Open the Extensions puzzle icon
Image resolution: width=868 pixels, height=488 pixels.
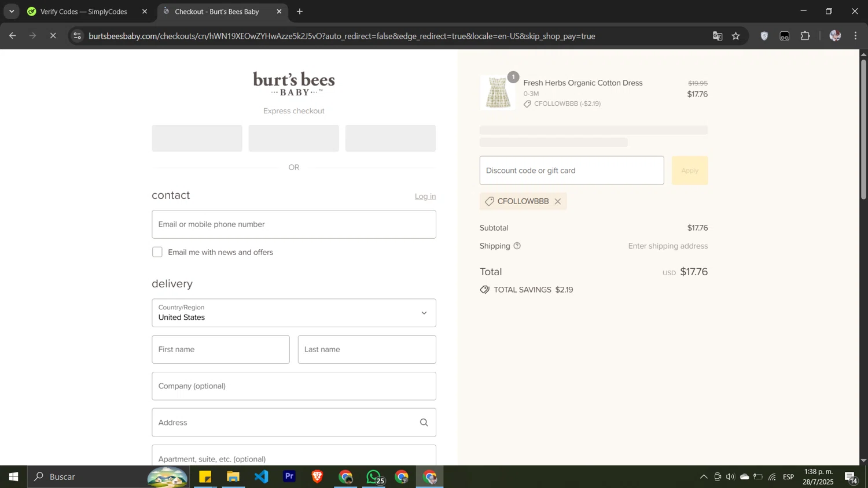(x=806, y=36)
